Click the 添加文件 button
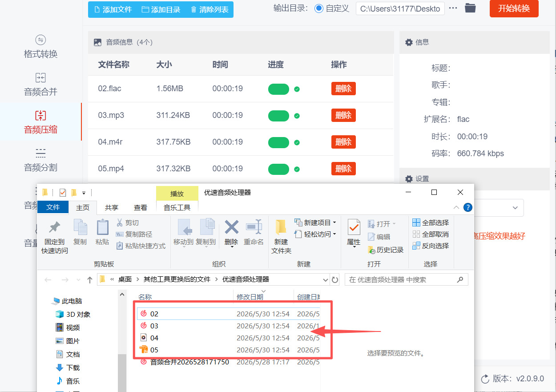The height and width of the screenshot is (392, 556). [113, 9]
